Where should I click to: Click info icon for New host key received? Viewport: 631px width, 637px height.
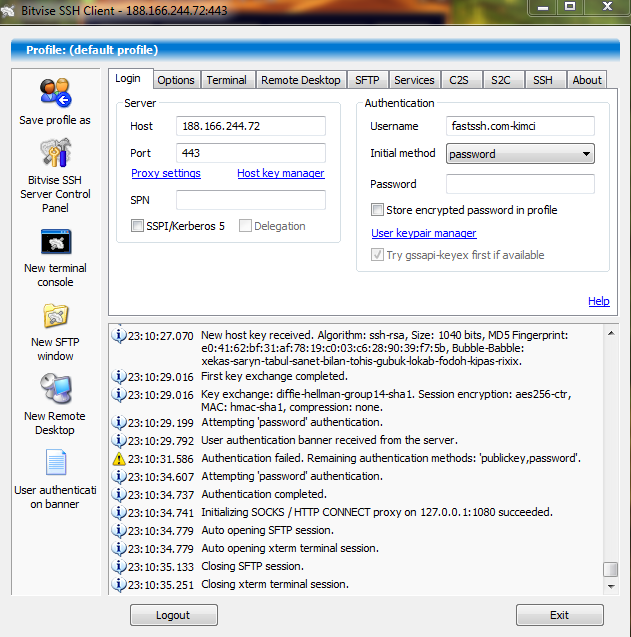point(119,336)
